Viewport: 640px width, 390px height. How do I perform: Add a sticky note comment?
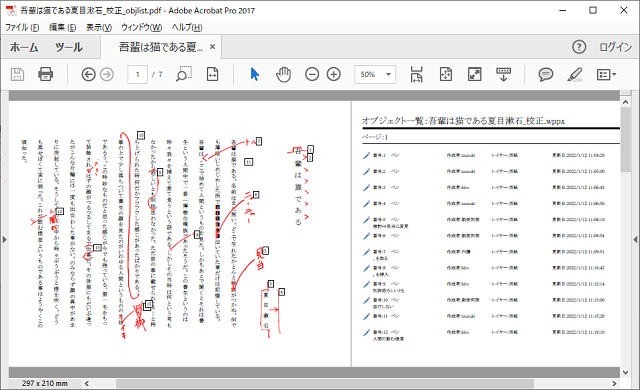tap(546, 74)
